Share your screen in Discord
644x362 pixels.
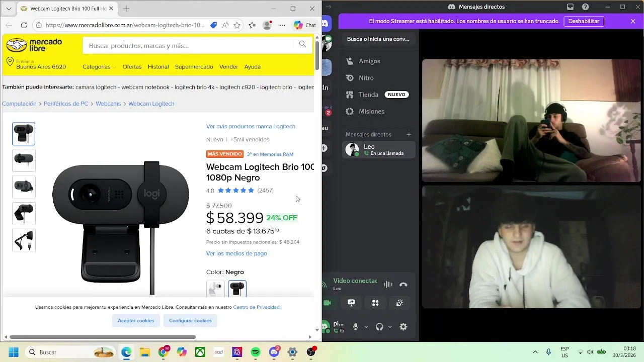tap(351, 303)
